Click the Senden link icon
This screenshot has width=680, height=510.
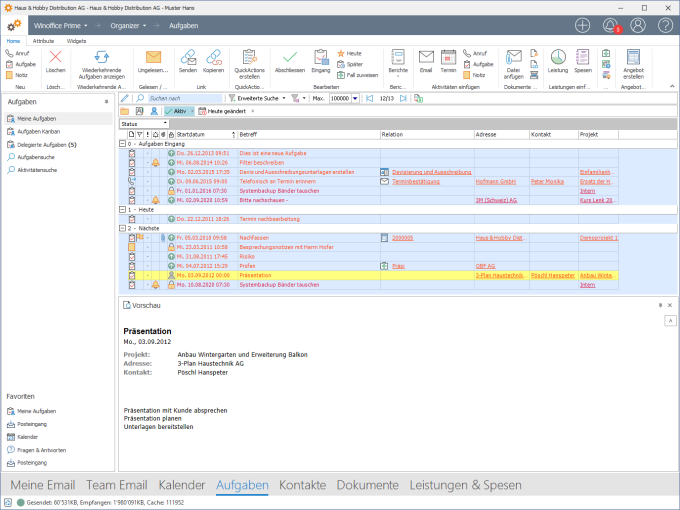point(187,59)
